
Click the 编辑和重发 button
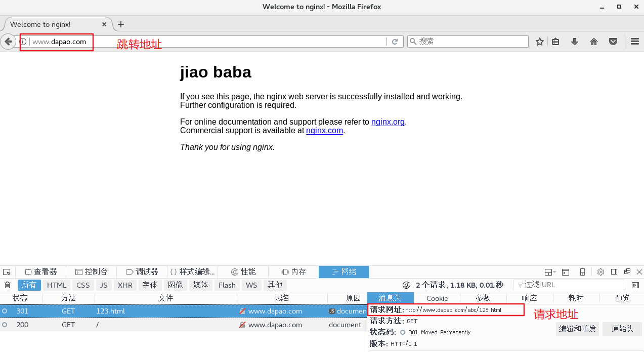(577, 329)
